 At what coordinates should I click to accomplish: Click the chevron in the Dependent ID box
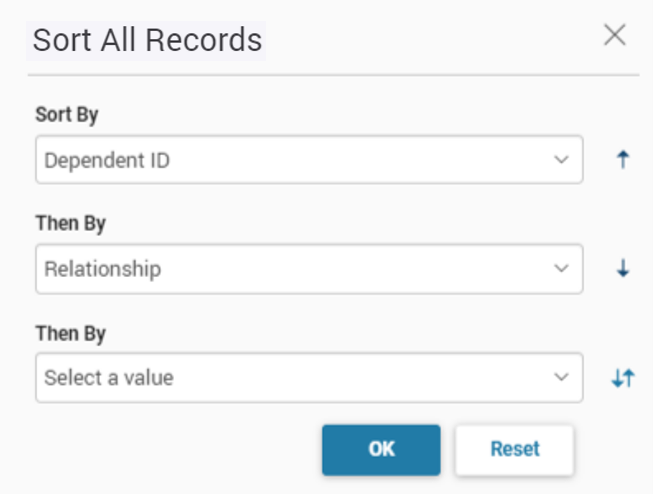click(561, 160)
